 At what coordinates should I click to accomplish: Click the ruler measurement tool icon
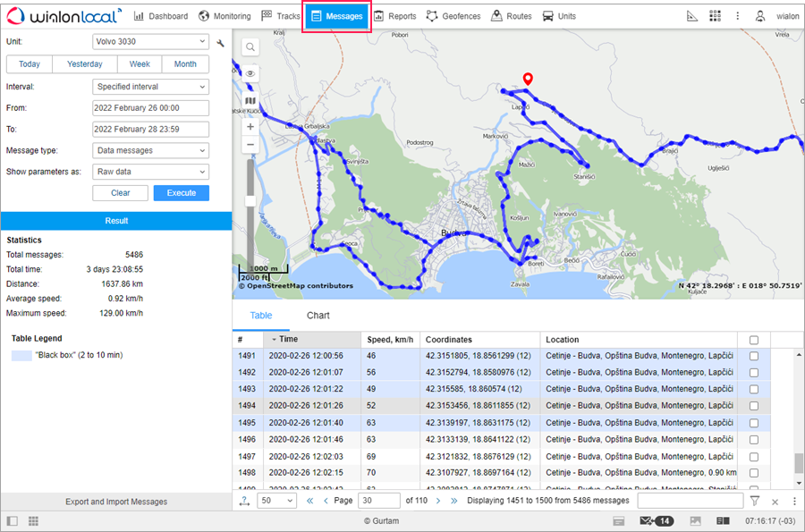click(x=691, y=16)
